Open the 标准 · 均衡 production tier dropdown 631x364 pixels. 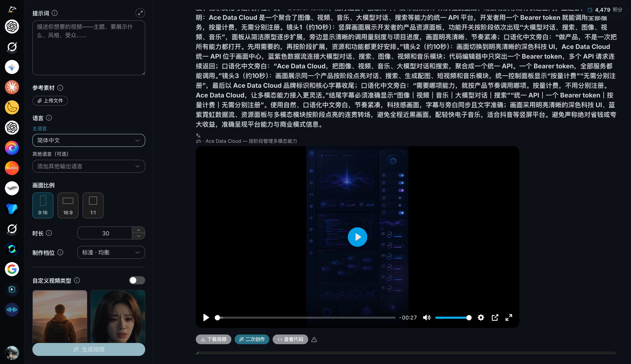click(x=111, y=253)
